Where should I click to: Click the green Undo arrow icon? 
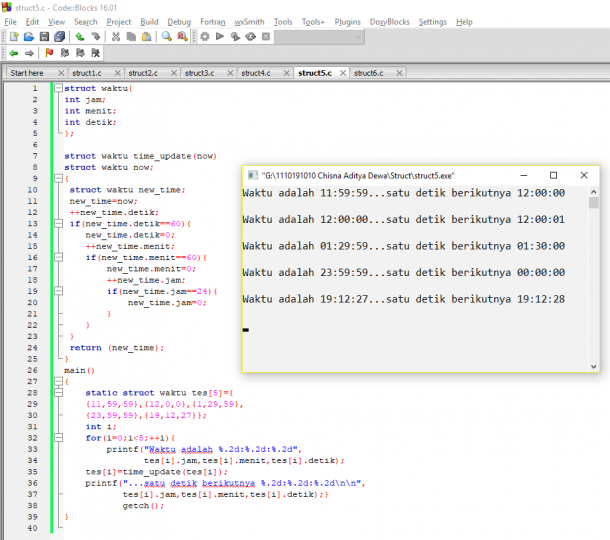(x=80, y=37)
